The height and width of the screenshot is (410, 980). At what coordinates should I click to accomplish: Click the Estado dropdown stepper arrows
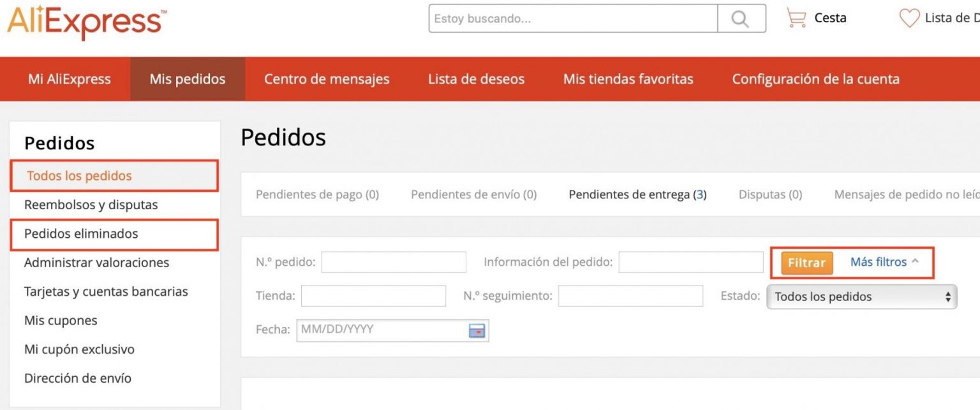click(x=948, y=297)
